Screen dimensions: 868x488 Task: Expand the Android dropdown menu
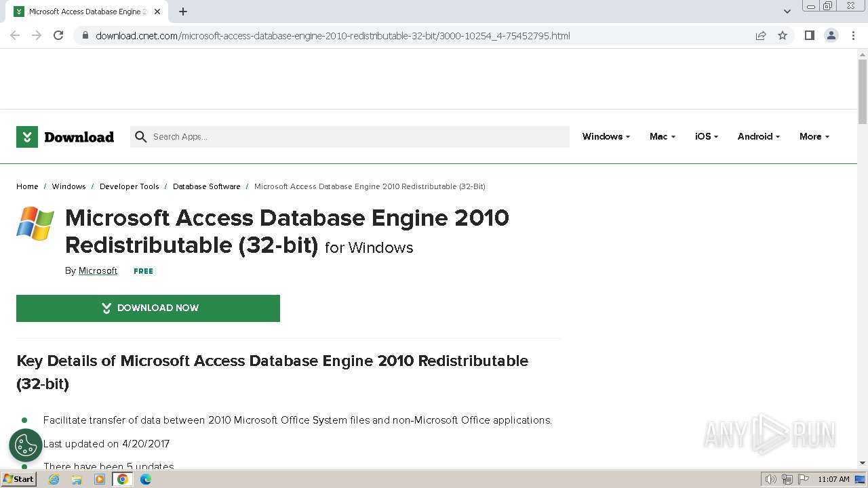(x=758, y=136)
